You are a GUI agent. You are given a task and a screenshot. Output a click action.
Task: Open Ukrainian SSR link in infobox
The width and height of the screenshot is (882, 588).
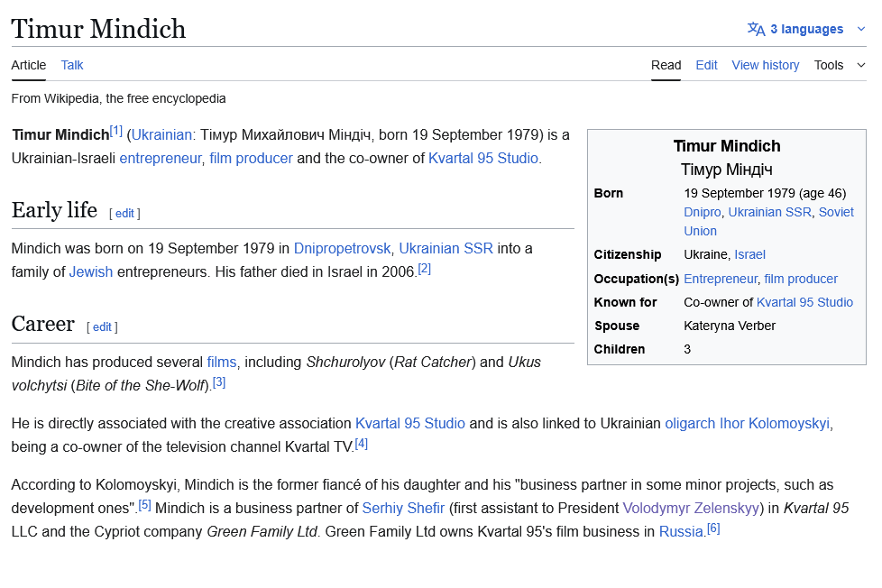(769, 212)
